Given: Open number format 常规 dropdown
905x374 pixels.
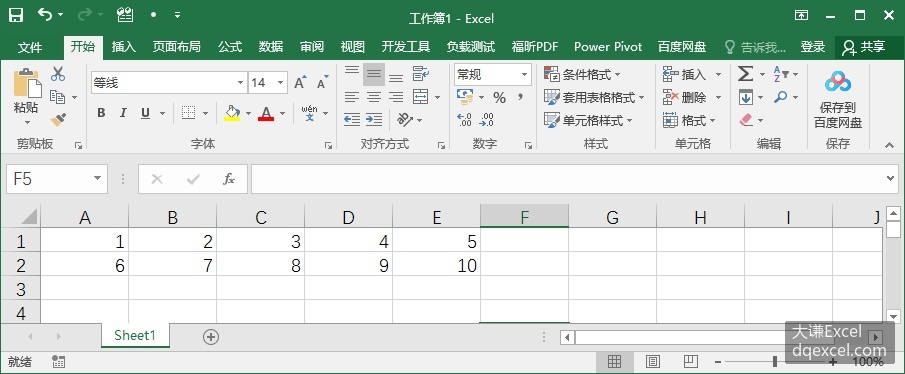Looking at the screenshot, I should 524,74.
